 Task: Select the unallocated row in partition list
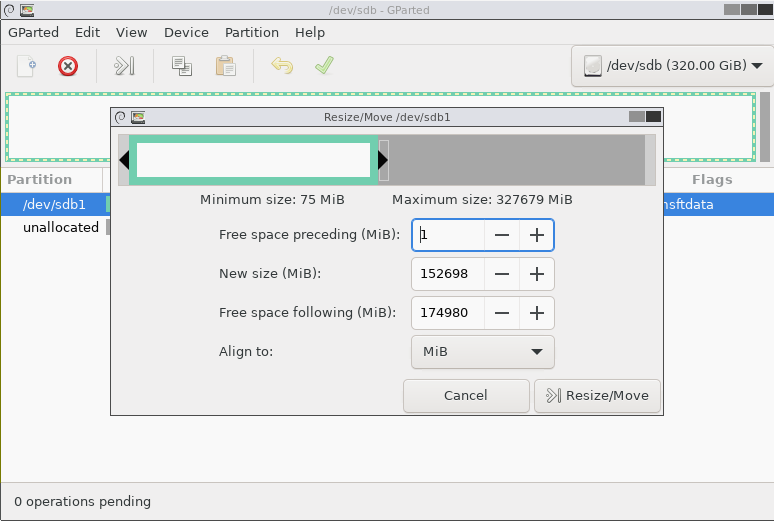pyautogui.click(x=55, y=227)
